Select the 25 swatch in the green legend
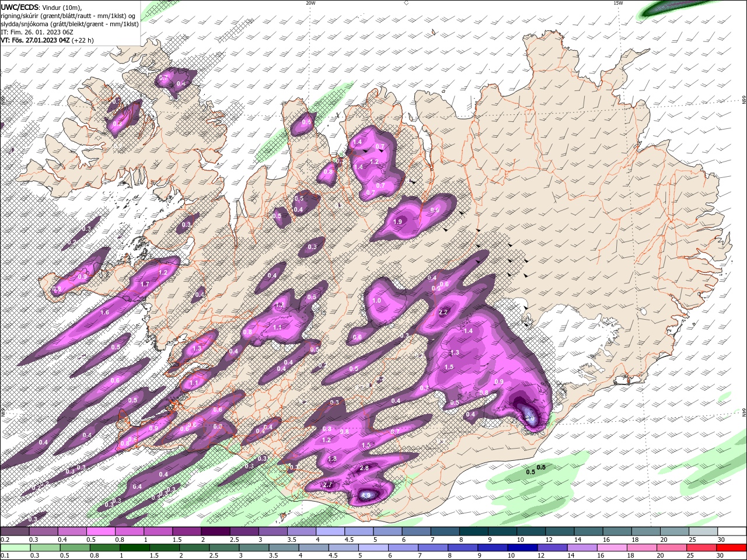 click(701, 548)
